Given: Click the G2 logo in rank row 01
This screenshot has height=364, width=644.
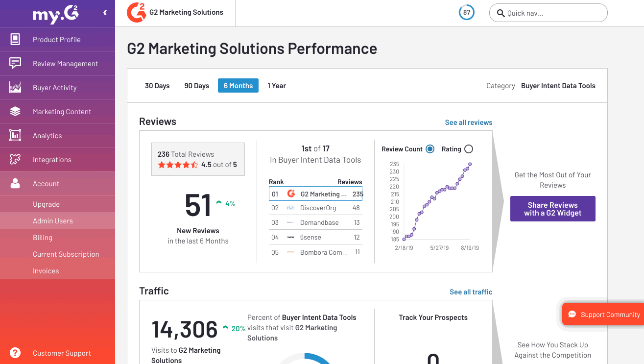Looking at the screenshot, I should pos(291,194).
